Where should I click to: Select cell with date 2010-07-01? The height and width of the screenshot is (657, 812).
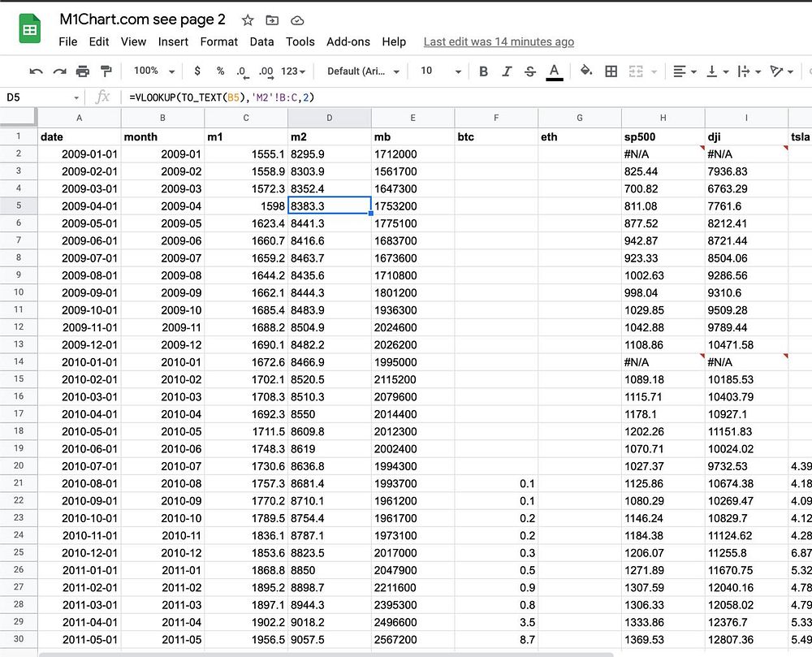coord(80,466)
